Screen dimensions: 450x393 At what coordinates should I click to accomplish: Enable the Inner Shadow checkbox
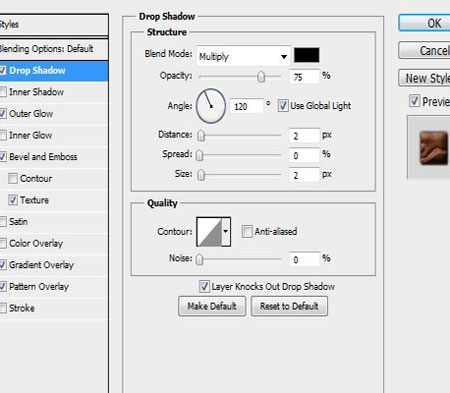[3, 92]
